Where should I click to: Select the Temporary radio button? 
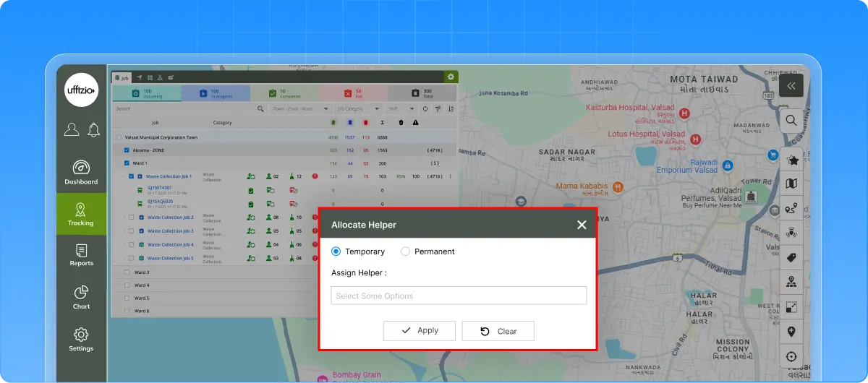coord(336,251)
